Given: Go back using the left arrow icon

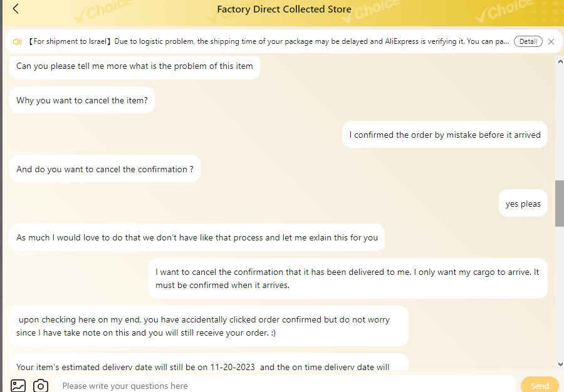Looking at the screenshot, I should pos(16,9).
